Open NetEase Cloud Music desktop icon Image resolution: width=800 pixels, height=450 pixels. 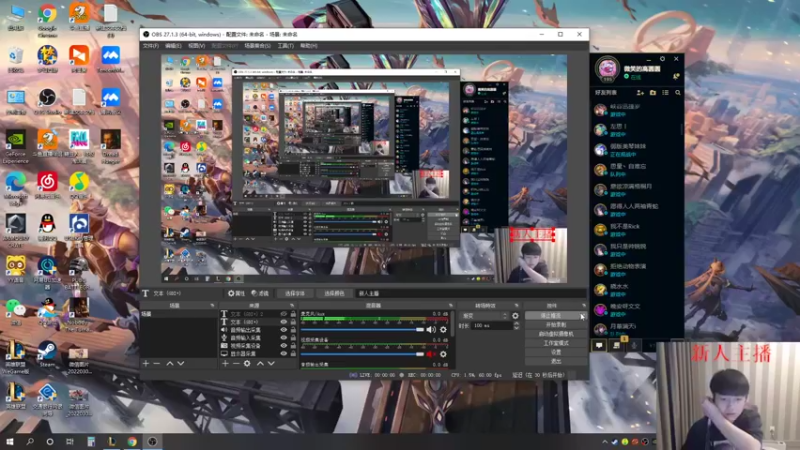pos(47,185)
